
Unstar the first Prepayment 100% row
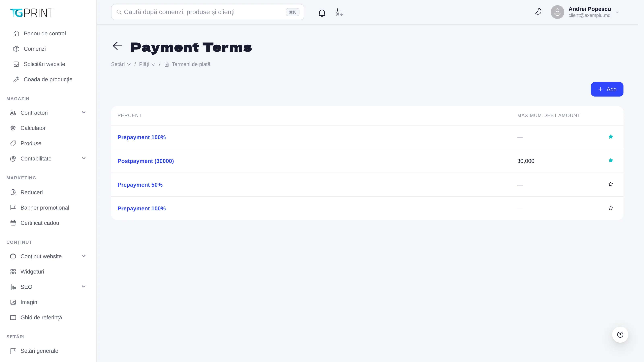611,137
